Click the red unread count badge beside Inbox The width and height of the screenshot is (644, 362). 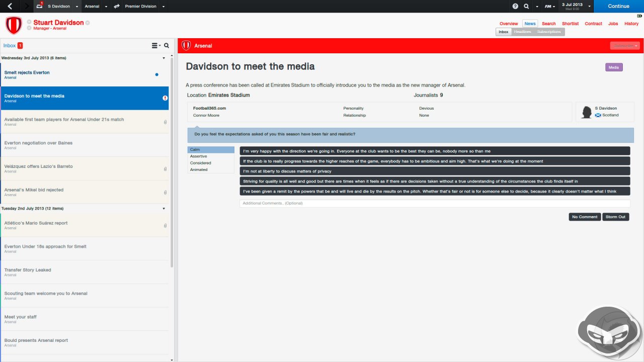pos(20,46)
